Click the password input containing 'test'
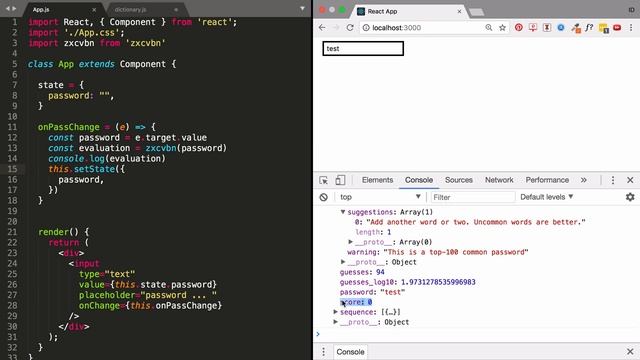 tap(363, 48)
